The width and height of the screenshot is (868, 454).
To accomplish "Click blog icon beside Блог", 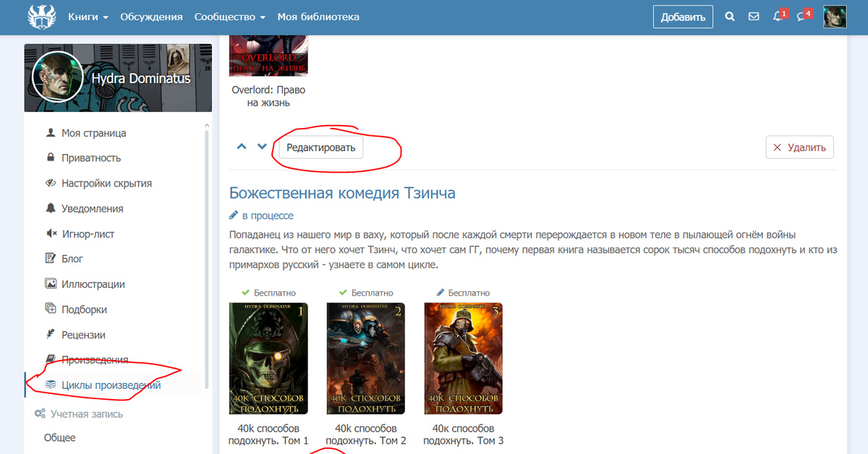I will pyautogui.click(x=51, y=258).
